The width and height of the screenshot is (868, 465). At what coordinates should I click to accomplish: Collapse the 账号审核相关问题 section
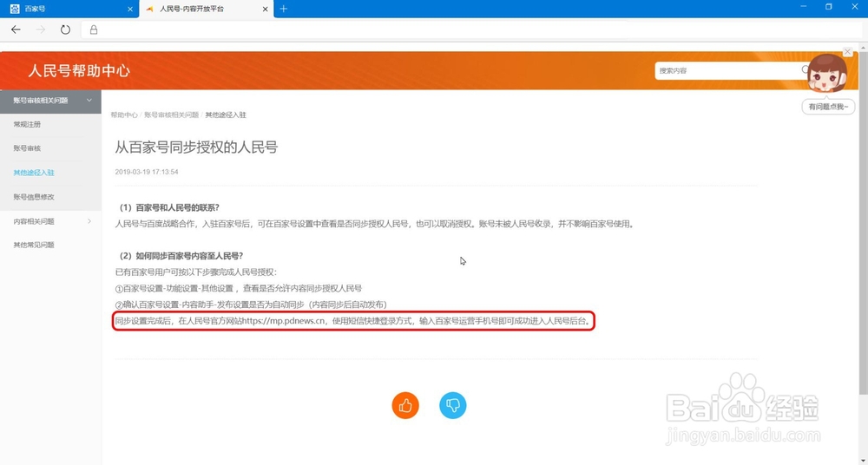click(x=50, y=101)
